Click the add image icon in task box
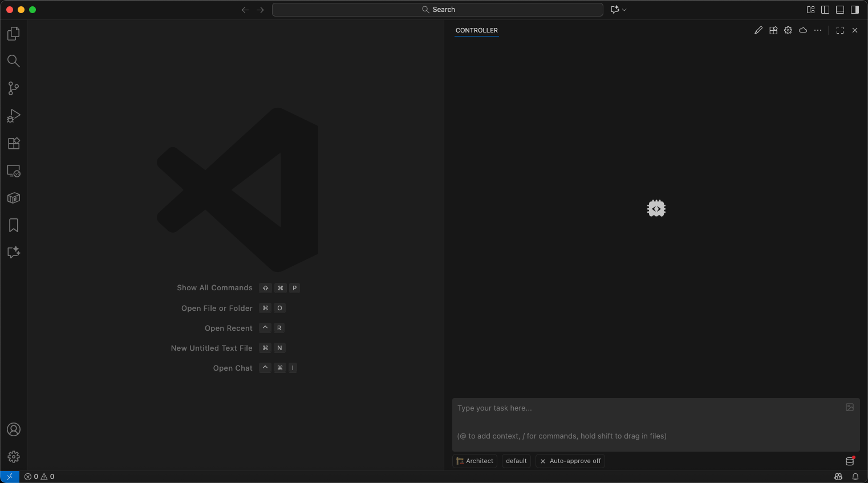 click(x=850, y=407)
